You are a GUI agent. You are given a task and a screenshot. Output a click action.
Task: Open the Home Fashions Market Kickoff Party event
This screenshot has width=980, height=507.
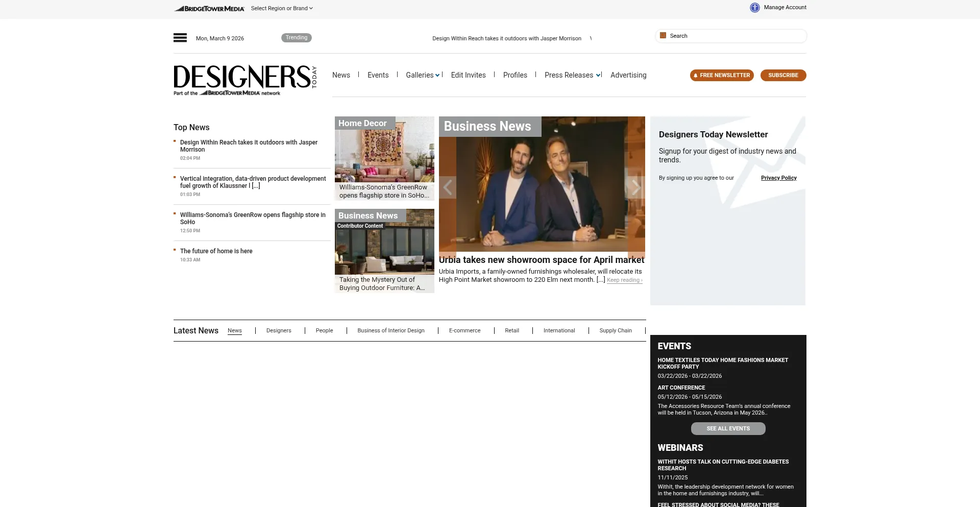[x=723, y=364]
